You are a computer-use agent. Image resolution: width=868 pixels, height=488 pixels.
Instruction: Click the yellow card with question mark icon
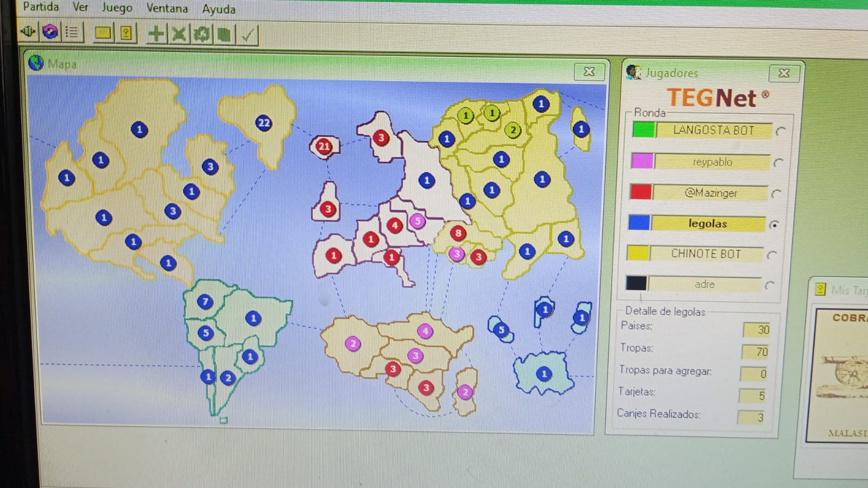(x=126, y=33)
